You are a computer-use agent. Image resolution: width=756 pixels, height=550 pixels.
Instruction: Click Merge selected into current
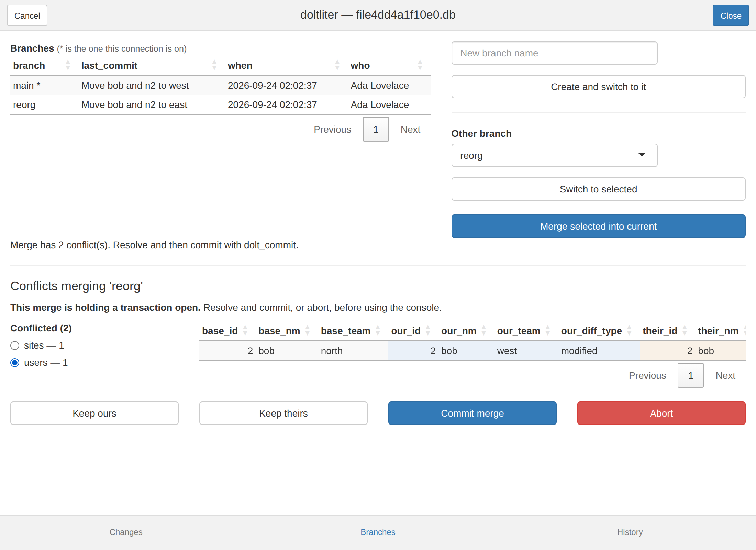(x=598, y=226)
